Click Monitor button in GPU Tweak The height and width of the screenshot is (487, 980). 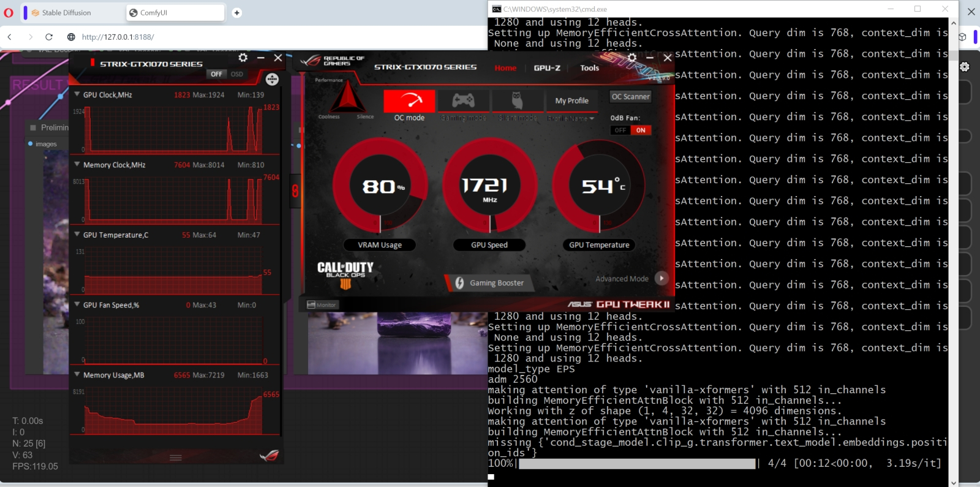point(322,304)
